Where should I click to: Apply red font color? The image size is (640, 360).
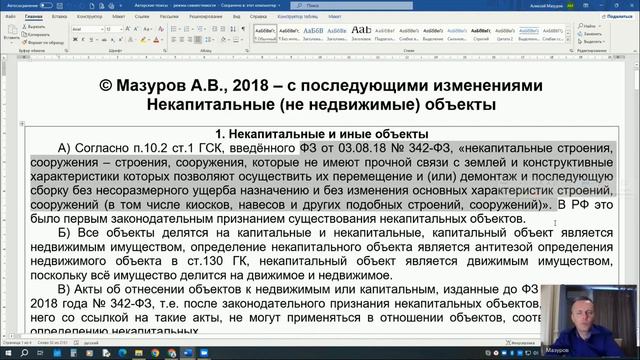(x=156, y=40)
